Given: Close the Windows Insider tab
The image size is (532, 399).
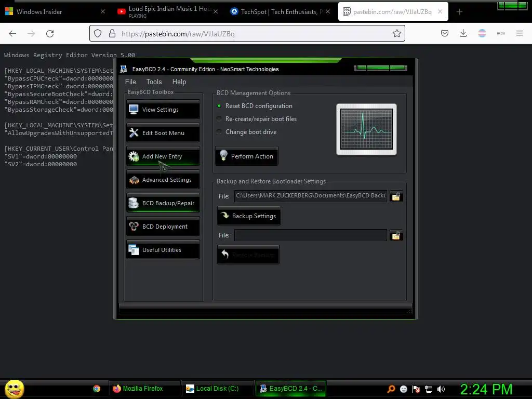Looking at the screenshot, I should click(103, 11).
